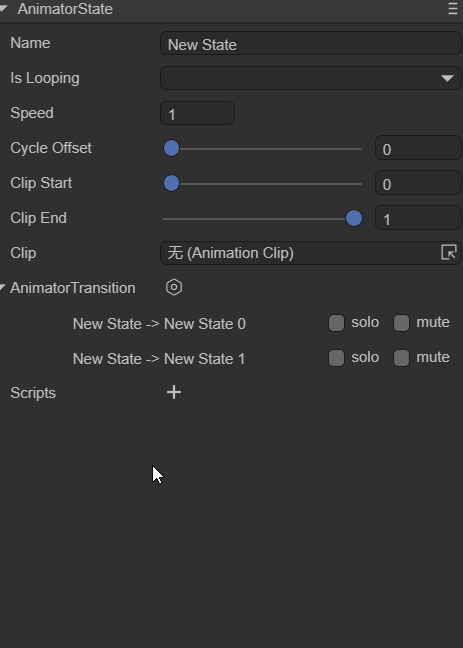Click the AnimatorTransition hexagon settings icon
463x648 pixels.
(174, 287)
